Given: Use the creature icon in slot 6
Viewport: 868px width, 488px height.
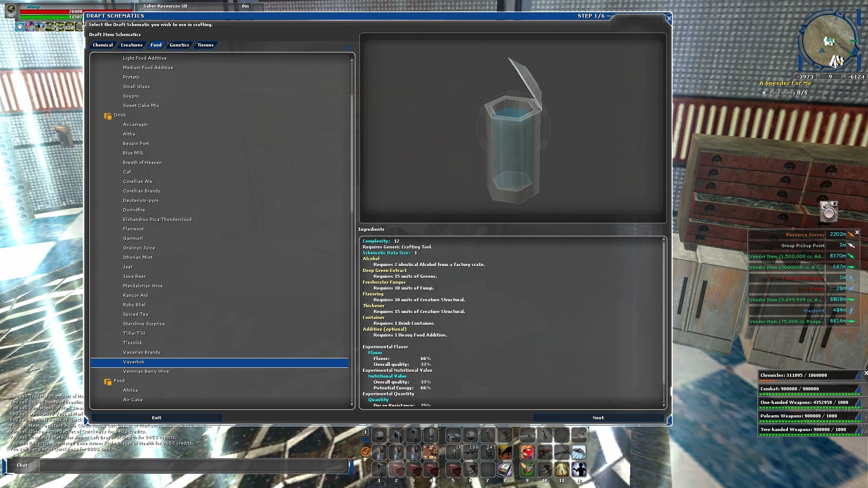Looking at the screenshot, I should 471,469.
